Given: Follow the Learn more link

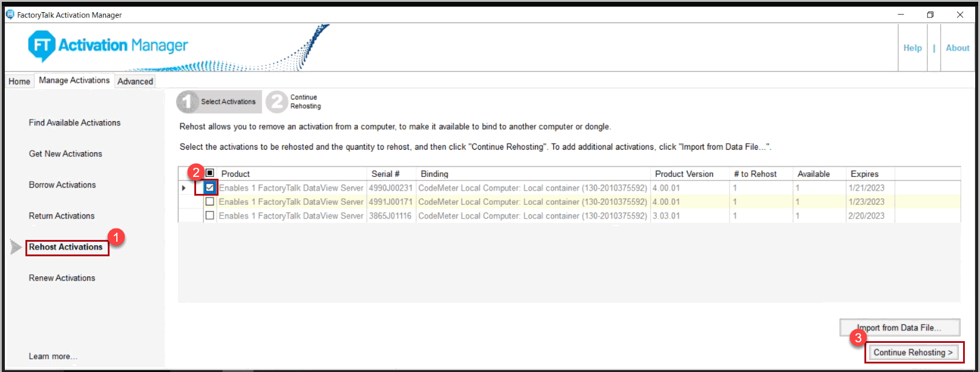Looking at the screenshot, I should pos(53,356).
